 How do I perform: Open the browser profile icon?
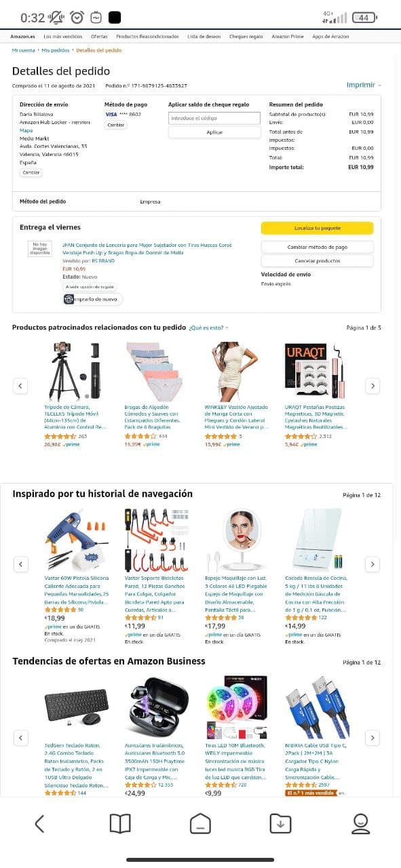pos(360,823)
